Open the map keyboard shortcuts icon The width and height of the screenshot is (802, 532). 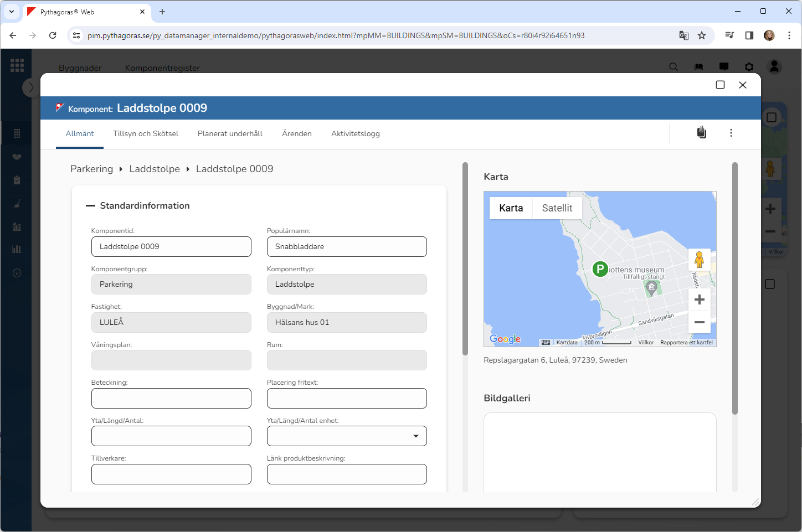(x=546, y=343)
